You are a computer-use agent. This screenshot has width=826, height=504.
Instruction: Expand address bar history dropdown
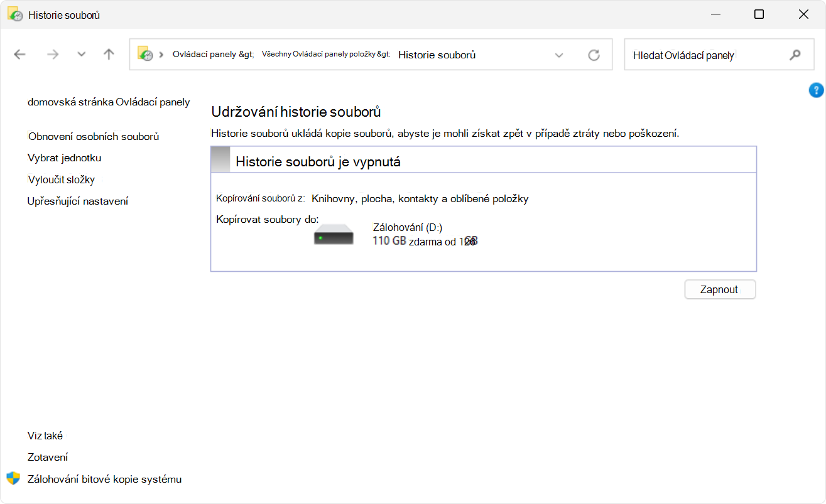[x=559, y=55]
